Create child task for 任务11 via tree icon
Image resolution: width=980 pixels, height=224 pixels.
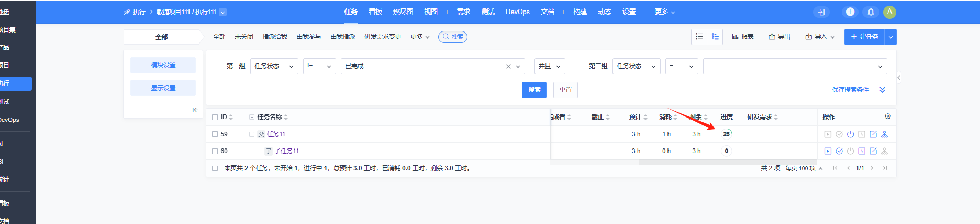point(885,134)
